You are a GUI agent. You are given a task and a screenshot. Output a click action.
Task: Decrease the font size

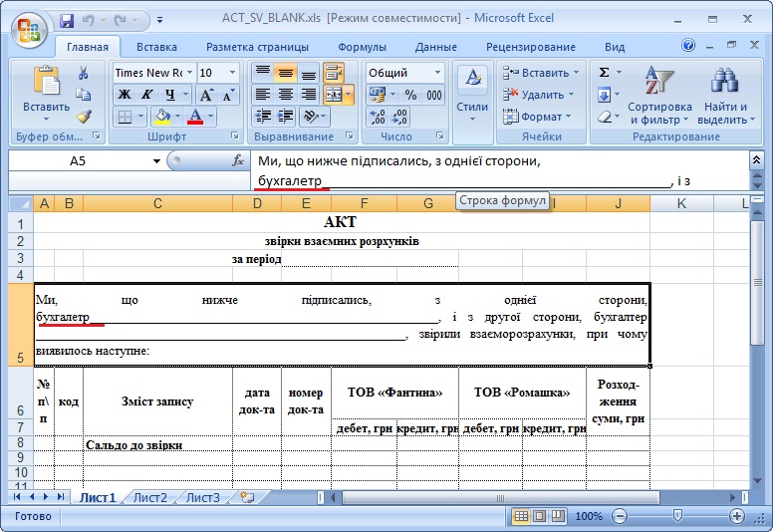(x=228, y=95)
